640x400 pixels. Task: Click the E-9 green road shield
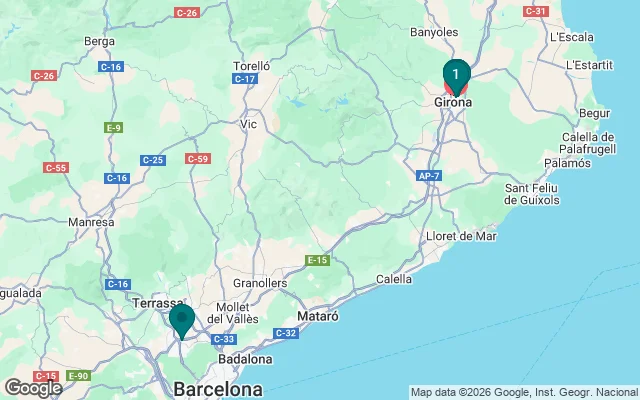113,128
